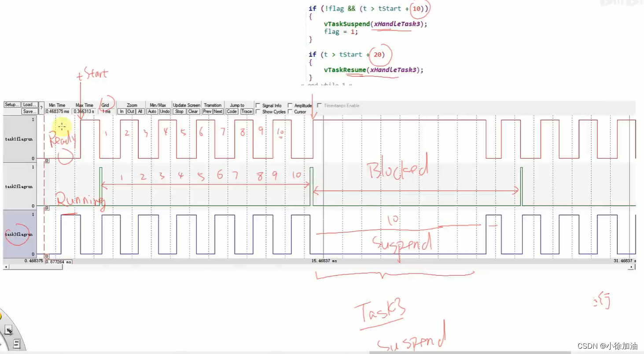
Task: Jump to Trace
Action: [x=247, y=111]
